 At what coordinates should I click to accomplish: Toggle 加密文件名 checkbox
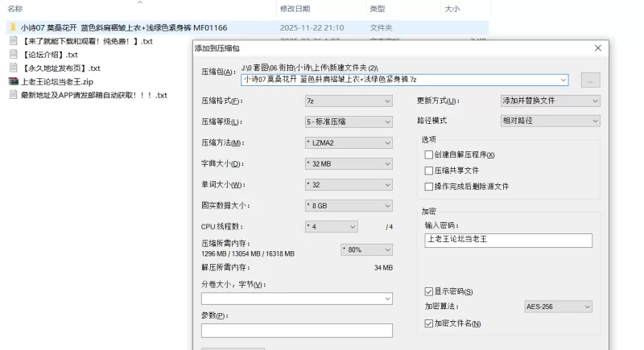[429, 323]
